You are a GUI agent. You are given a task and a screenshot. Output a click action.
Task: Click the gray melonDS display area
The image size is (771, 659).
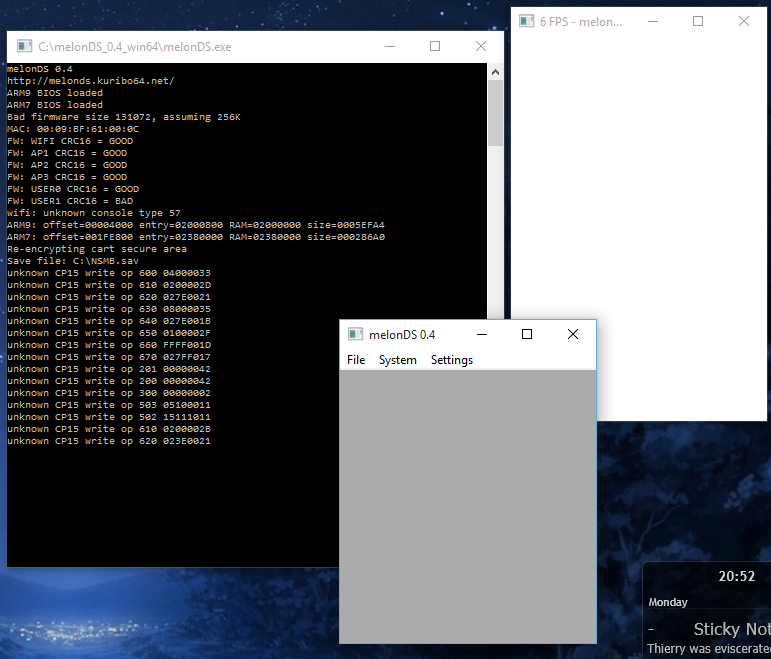[468, 506]
